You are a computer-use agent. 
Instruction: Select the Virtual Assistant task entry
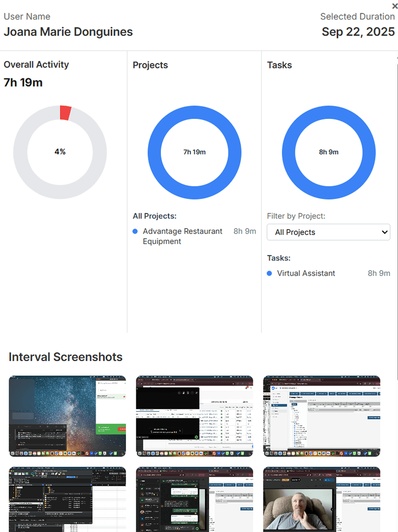coord(306,273)
